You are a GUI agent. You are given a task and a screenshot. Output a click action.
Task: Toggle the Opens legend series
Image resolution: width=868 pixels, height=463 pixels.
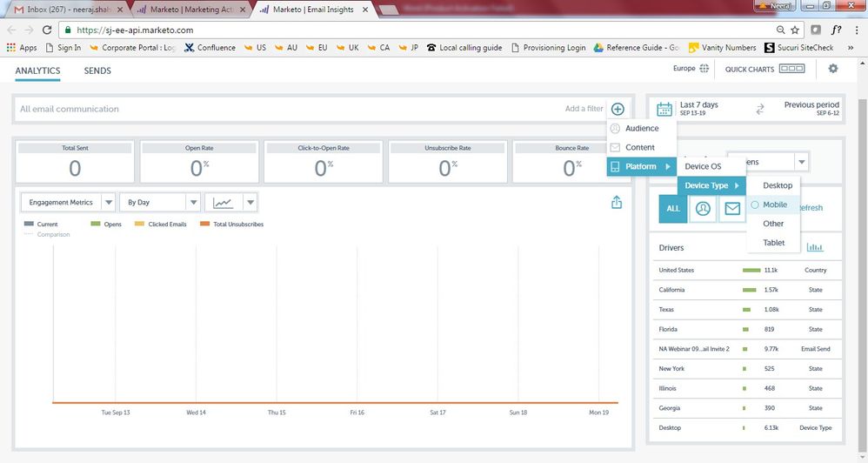coord(107,225)
